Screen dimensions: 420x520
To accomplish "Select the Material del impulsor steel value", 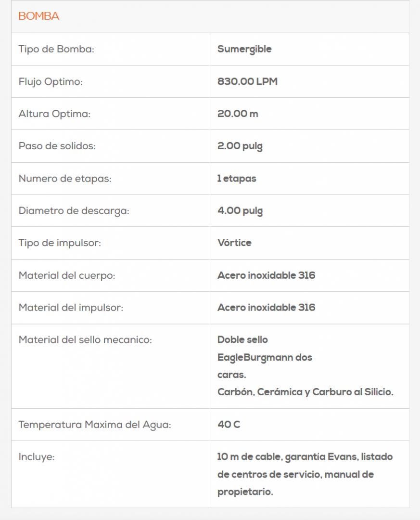I will pos(266,308).
